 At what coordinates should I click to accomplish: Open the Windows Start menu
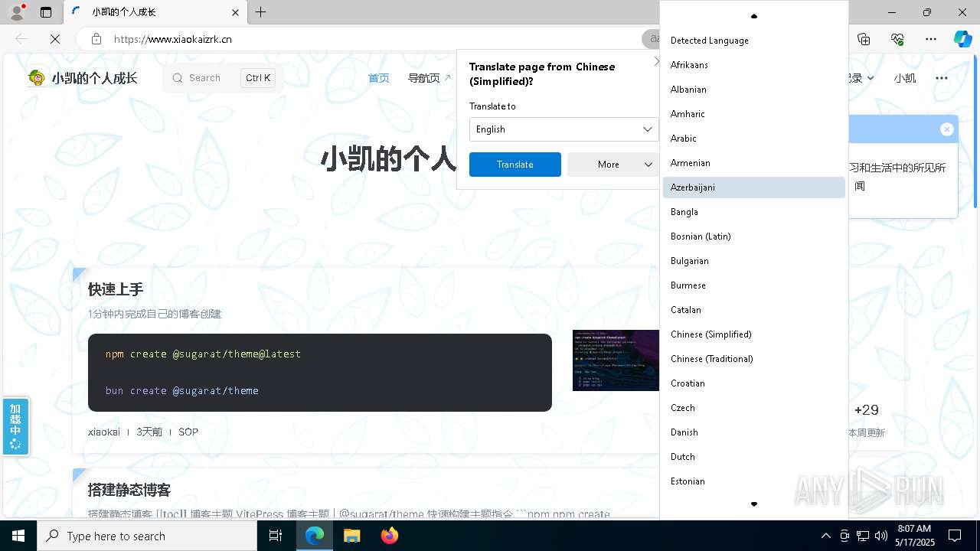point(18,536)
